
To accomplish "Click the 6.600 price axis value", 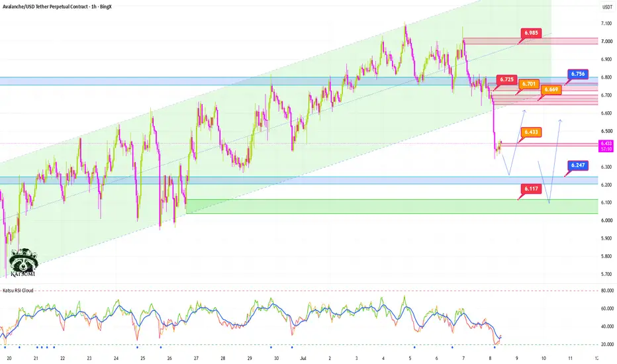I will [606, 113].
